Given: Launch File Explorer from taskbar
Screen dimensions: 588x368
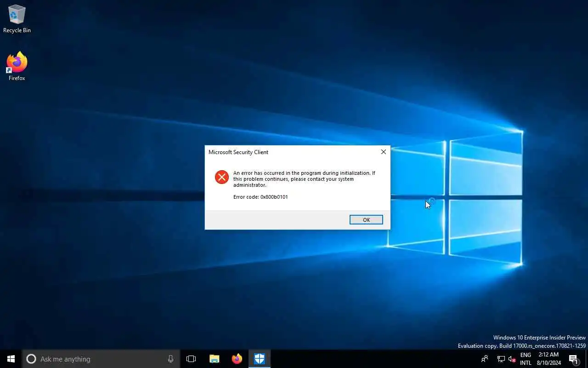Looking at the screenshot, I should [x=214, y=359].
